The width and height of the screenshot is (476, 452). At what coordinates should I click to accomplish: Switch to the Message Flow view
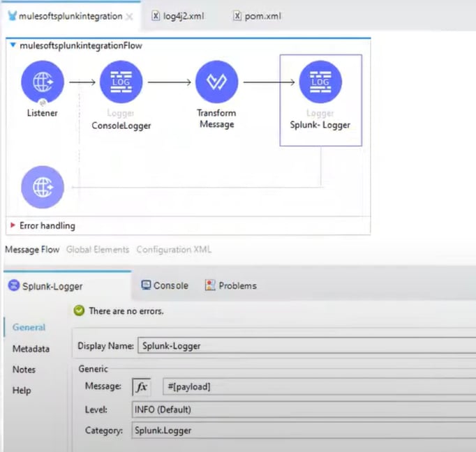[32, 249]
